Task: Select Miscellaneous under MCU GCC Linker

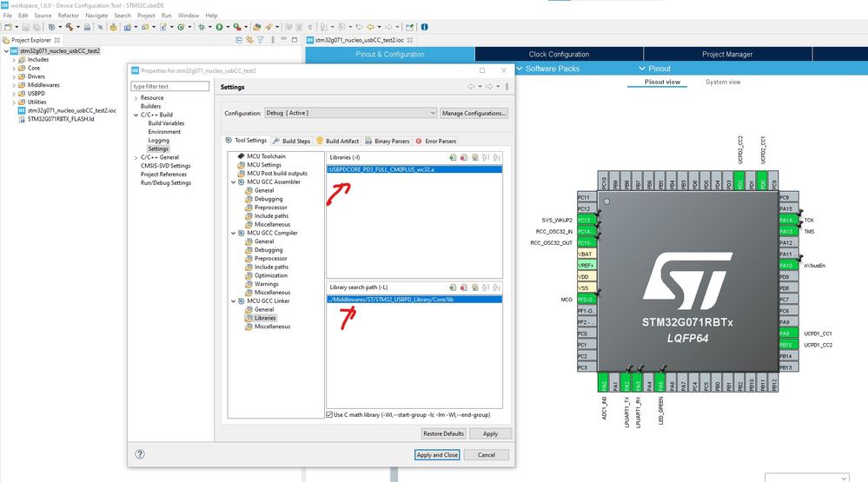Action: pos(272,327)
